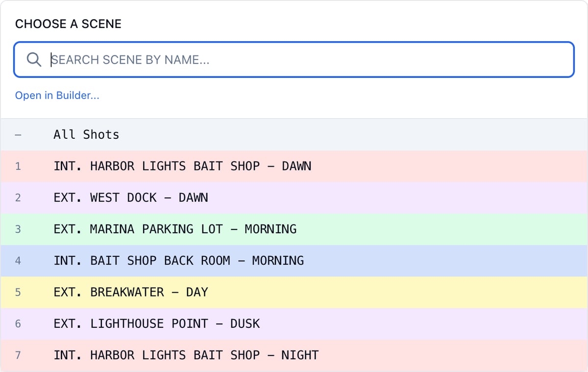Screen dimensions: 588x372
Task: Click scene number 4 in the list
Action: [x=18, y=261]
